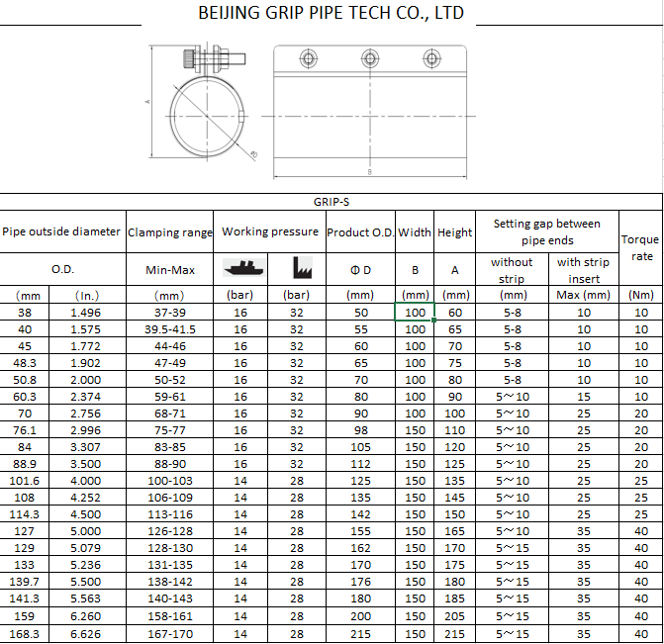Click the 'Height' header cell
The height and width of the screenshot is (644, 664).
(x=455, y=231)
